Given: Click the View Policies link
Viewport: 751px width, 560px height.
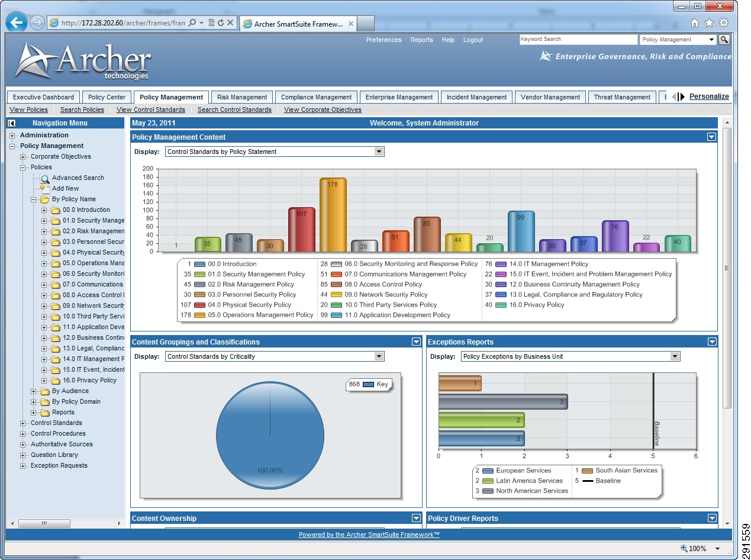Looking at the screenshot, I should click(x=28, y=110).
